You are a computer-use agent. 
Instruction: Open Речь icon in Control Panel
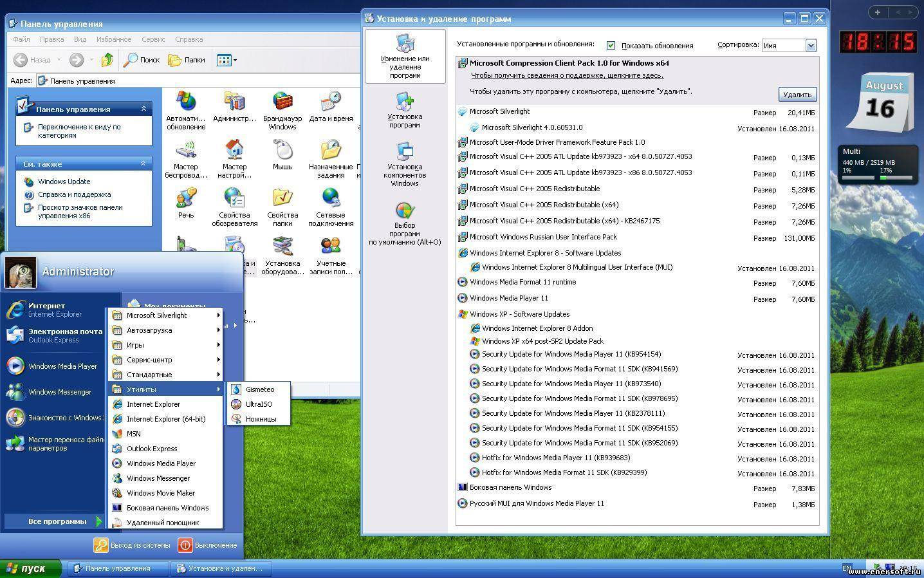[x=186, y=203]
